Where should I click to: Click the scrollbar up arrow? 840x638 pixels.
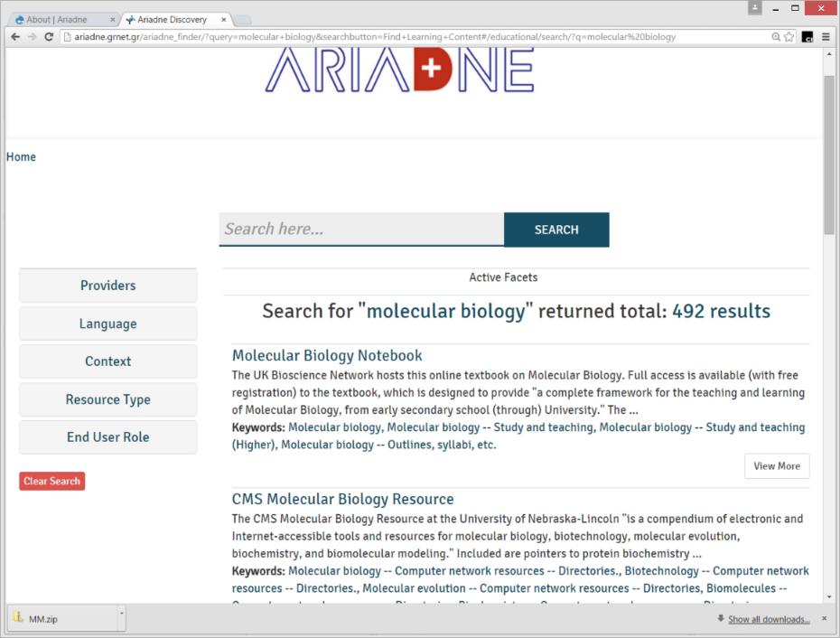(829, 54)
